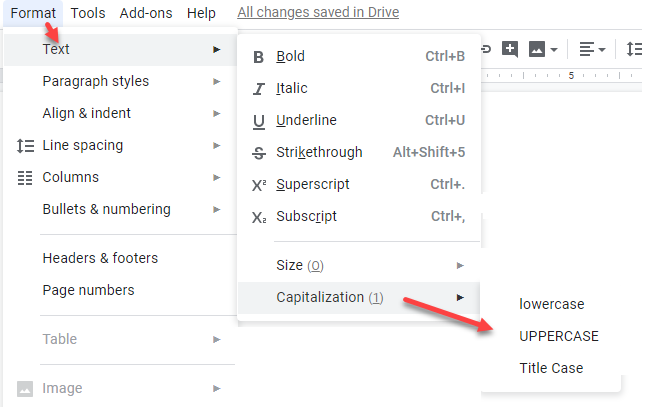Screen dimensions: 651x407
Task: Apply Strikethrough to the text
Action: pyautogui.click(x=319, y=152)
